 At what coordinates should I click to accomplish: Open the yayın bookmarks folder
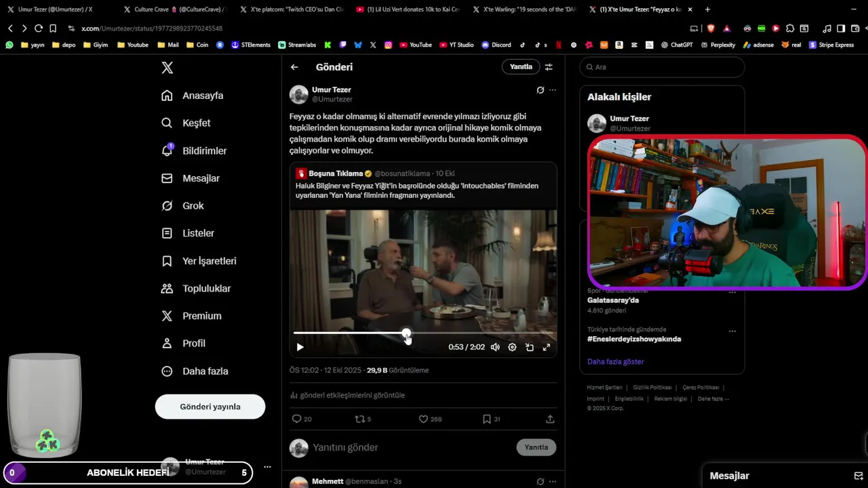point(33,45)
